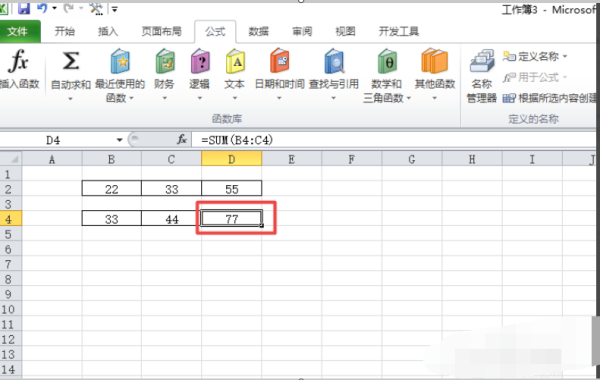
Task: Expand the Financial functions dropdown arrow
Action: pos(165,99)
